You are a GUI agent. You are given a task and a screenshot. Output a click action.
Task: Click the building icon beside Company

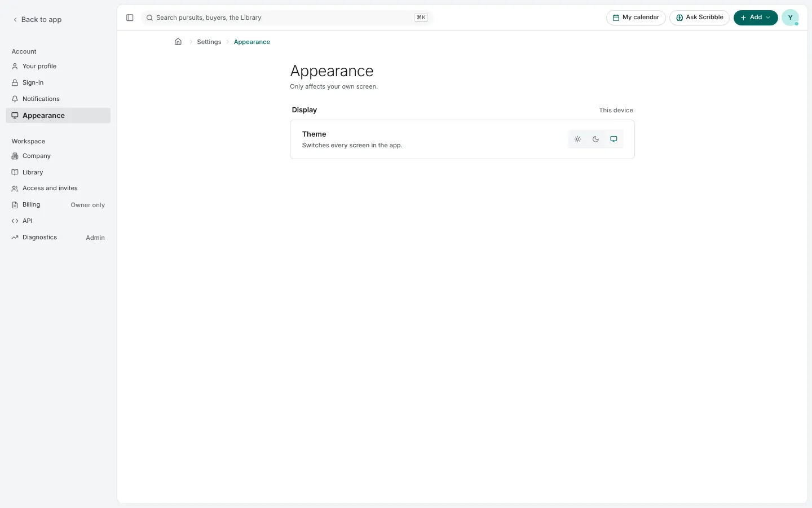coord(15,156)
